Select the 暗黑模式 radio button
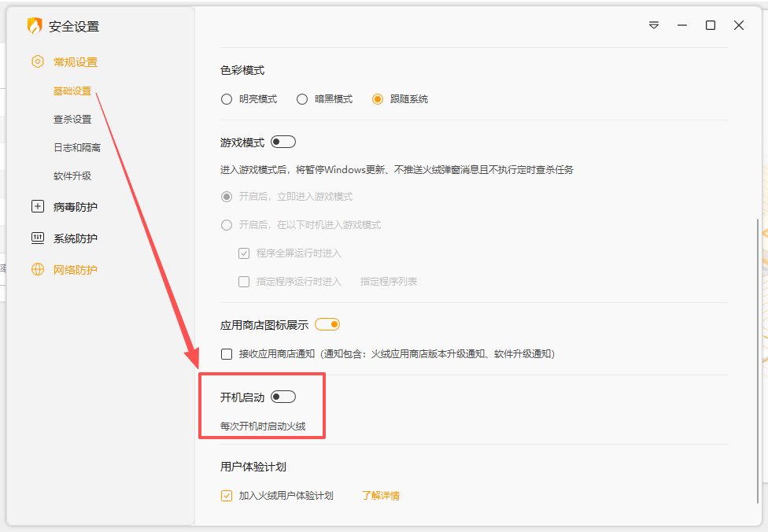Image resolution: width=768 pixels, height=532 pixels. click(302, 99)
